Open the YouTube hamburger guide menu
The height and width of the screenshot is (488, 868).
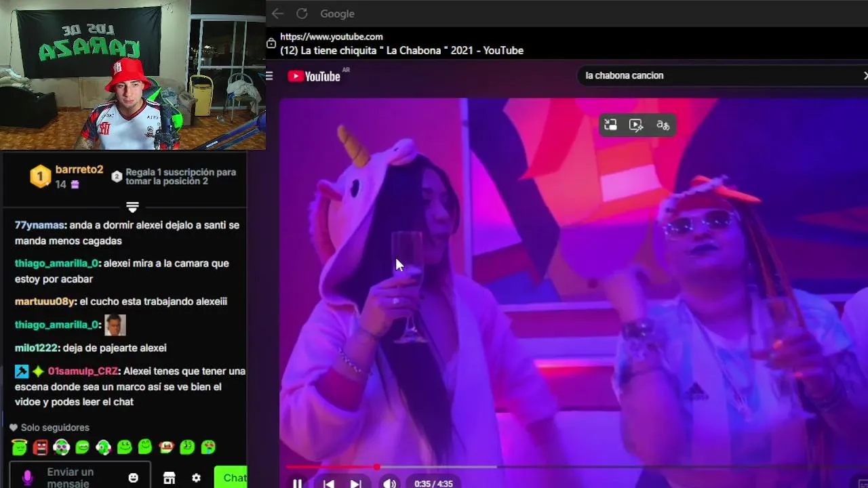[269, 76]
